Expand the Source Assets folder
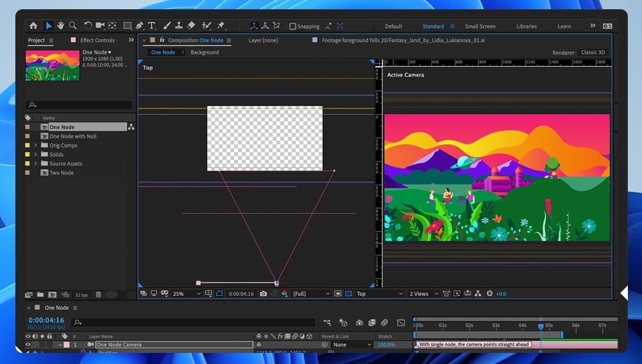This screenshot has width=642, height=364. click(x=36, y=164)
